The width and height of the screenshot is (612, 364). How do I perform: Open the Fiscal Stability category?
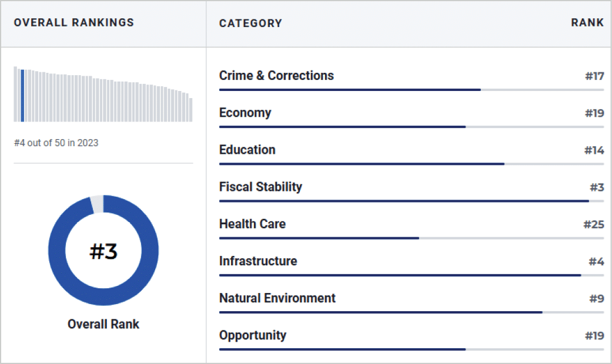coord(260,187)
